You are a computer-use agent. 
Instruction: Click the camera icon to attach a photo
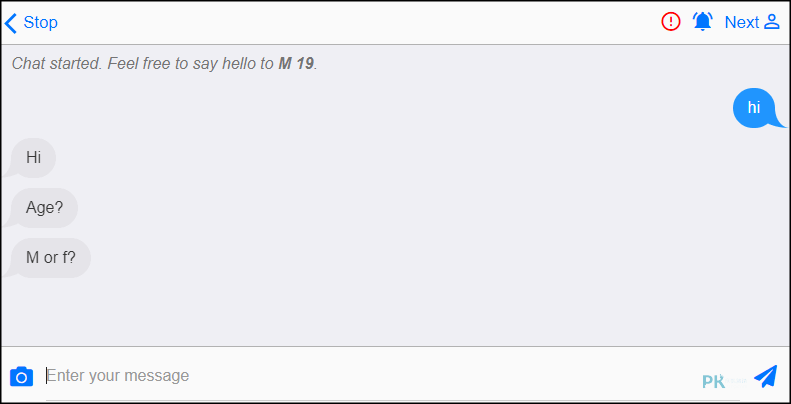click(21, 376)
